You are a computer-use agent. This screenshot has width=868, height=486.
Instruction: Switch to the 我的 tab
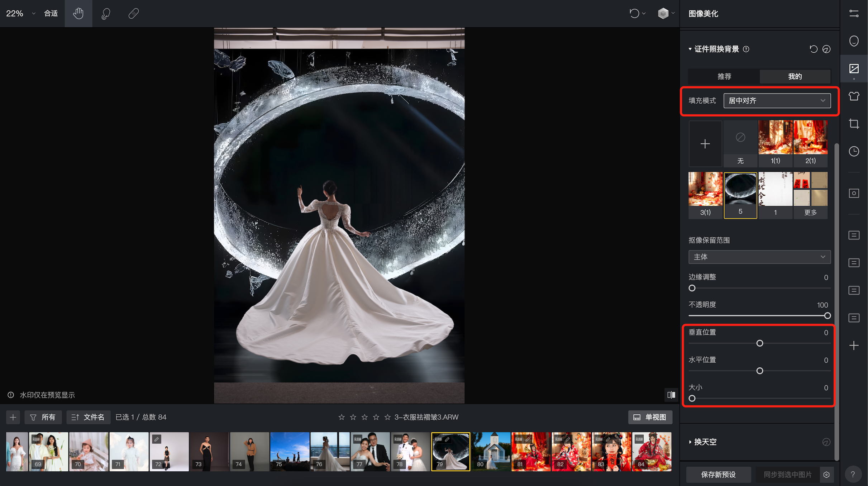[795, 76]
